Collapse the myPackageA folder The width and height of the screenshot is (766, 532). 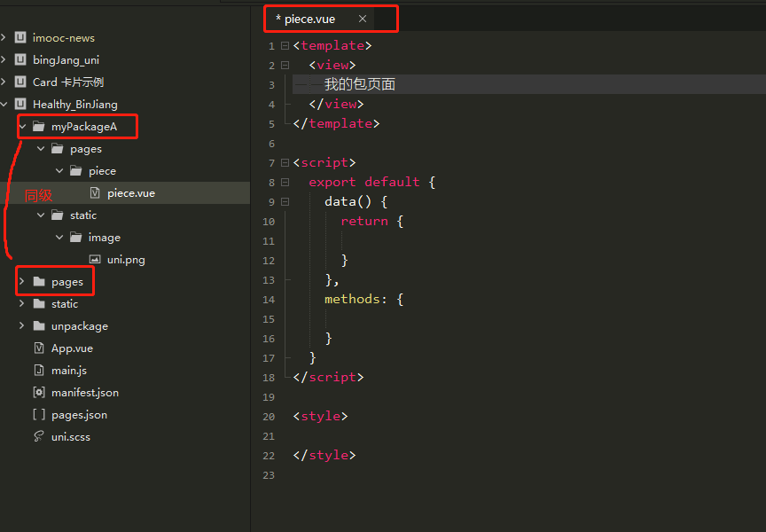pyautogui.click(x=22, y=127)
